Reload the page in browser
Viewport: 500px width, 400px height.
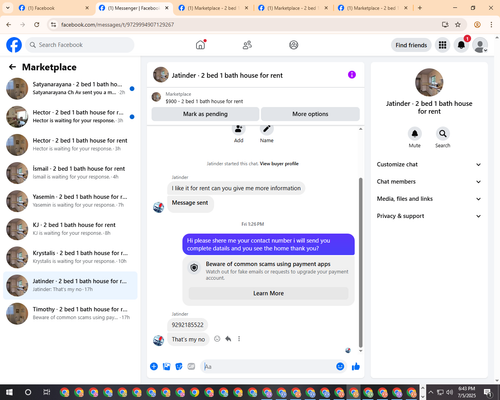point(37,25)
